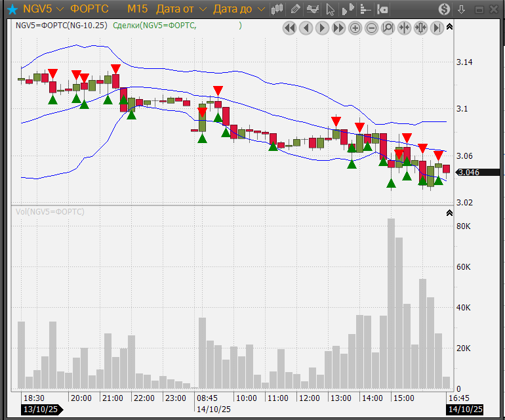This screenshot has height=420, width=505.
Task: Select the candlestick chart type icon
Action: click(277, 9)
